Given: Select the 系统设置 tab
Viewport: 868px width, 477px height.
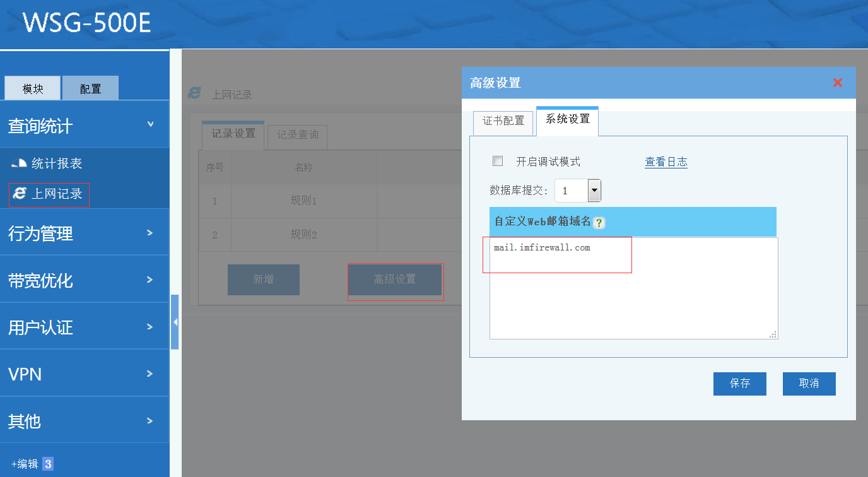Looking at the screenshot, I should click(x=567, y=119).
